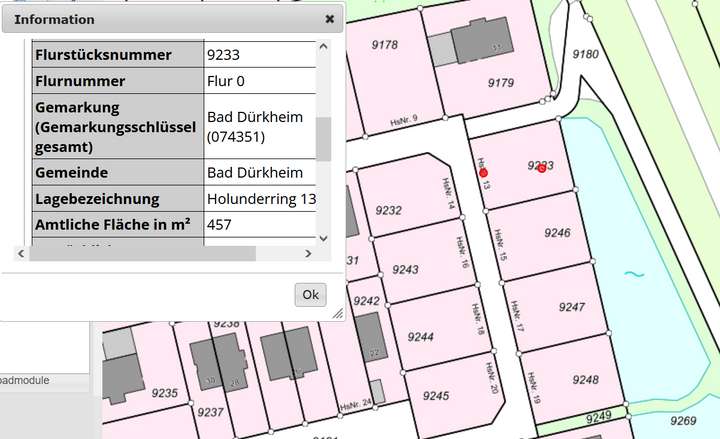Image resolution: width=720 pixels, height=439 pixels.
Task: Click parcel 9245 on the map
Action: click(436, 396)
